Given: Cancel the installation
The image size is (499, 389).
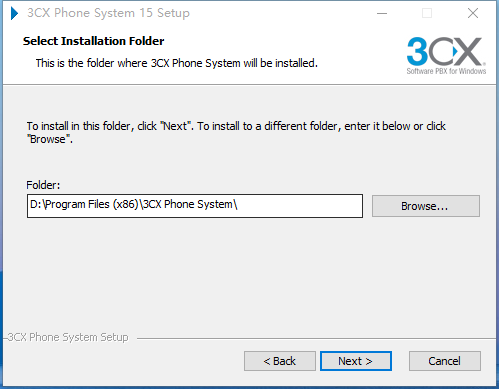Looking at the screenshot, I should click(x=445, y=361).
